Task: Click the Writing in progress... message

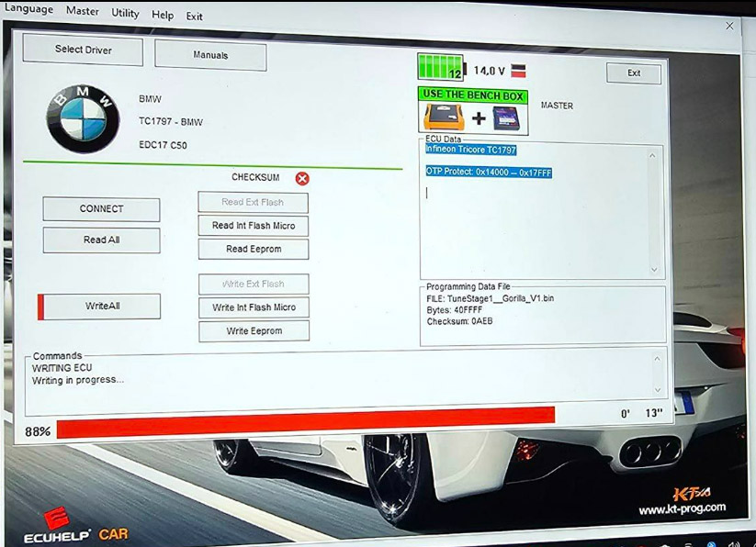Action: point(78,380)
